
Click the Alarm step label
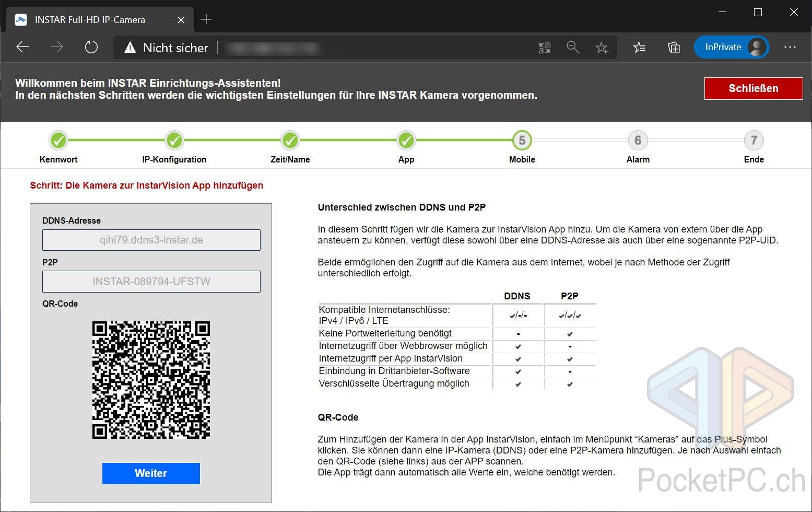638,159
